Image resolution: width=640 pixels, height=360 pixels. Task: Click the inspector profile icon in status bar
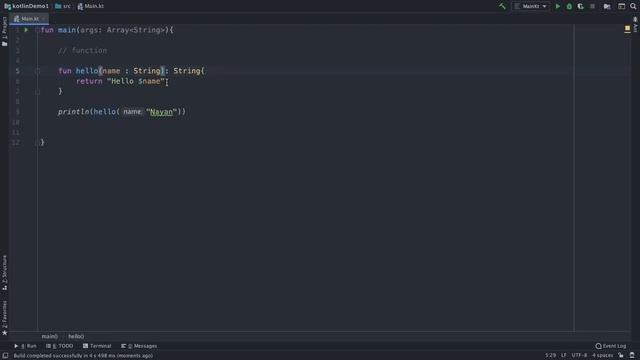tap(632, 356)
